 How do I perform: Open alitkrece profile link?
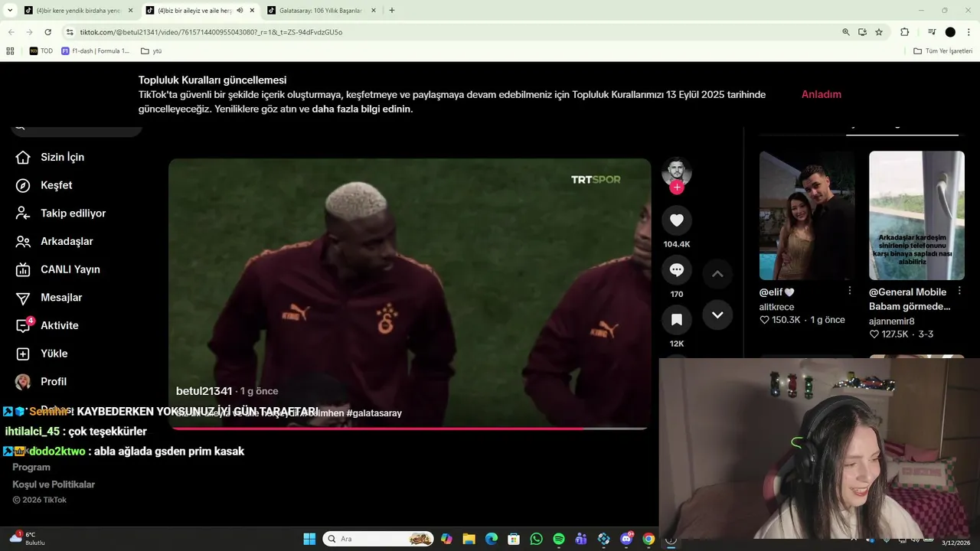pos(776,307)
